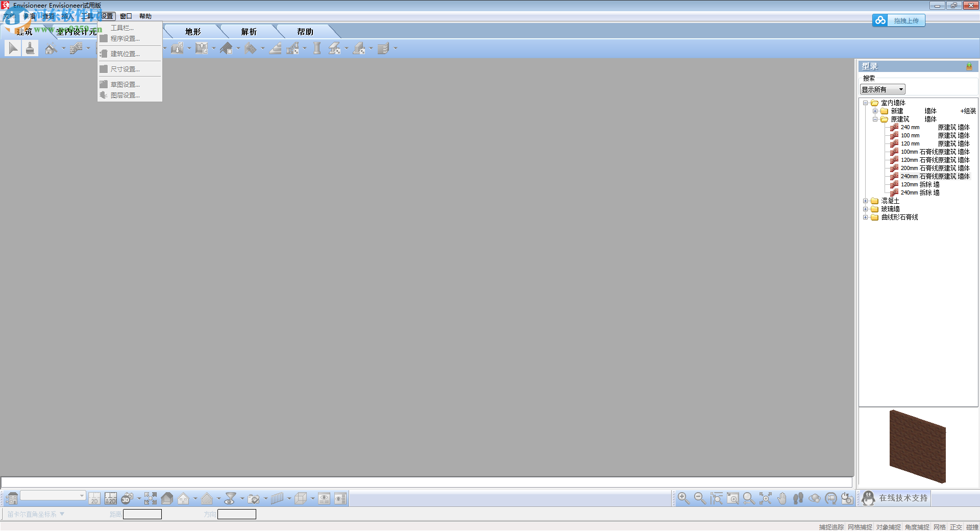Screen dimensions: 980x531
Task: Click the 拖拽上传 upload button
Action: click(906, 21)
